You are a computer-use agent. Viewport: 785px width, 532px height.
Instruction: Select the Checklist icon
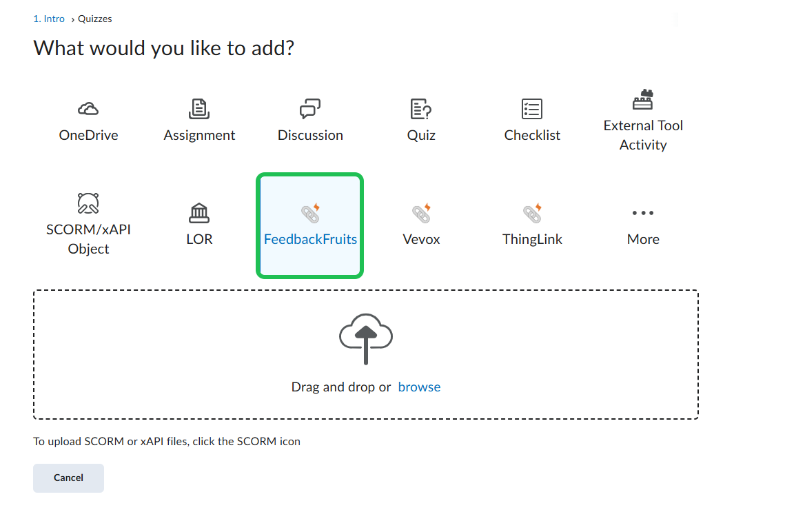(x=532, y=109)
